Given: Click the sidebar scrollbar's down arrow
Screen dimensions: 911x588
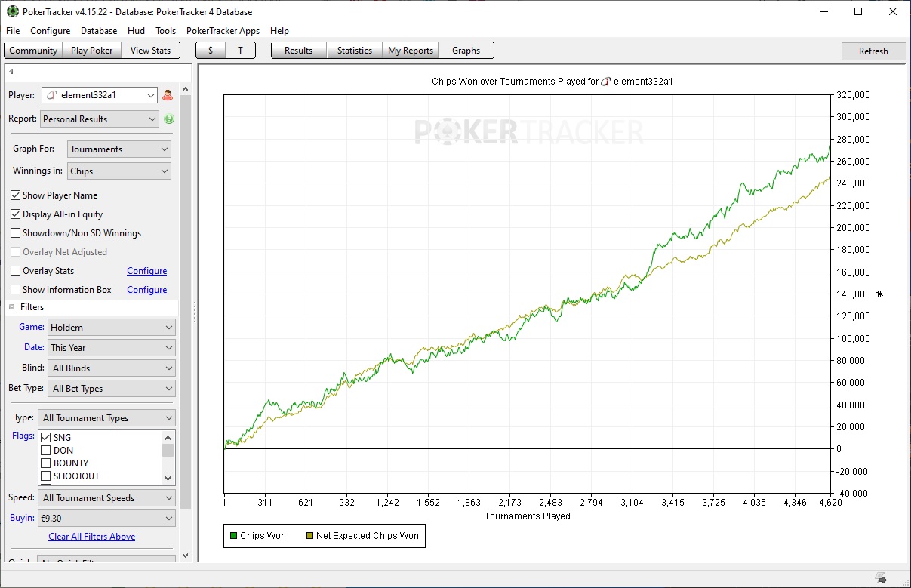Looking at the screenshot, I should coord(186,556).
